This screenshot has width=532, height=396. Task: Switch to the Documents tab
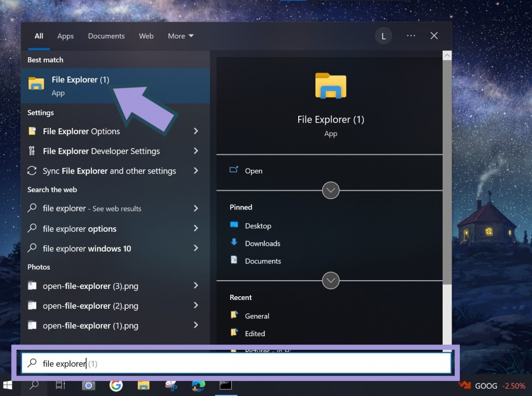[x=106, y=36]
